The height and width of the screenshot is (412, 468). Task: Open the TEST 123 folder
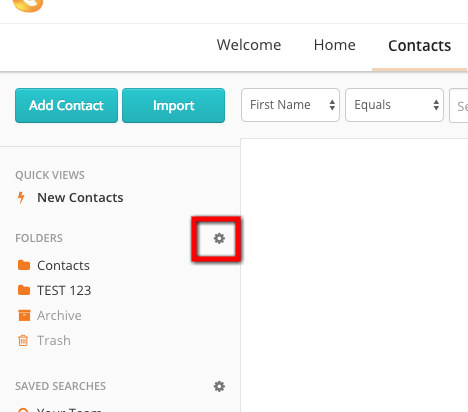tap(64, 290)
